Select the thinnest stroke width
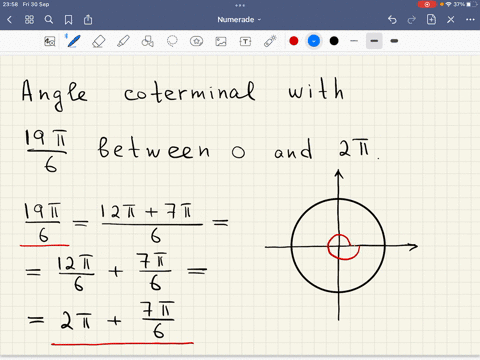Screen dimensions: 480x360 pyautogui.click(x=354, y=41)
